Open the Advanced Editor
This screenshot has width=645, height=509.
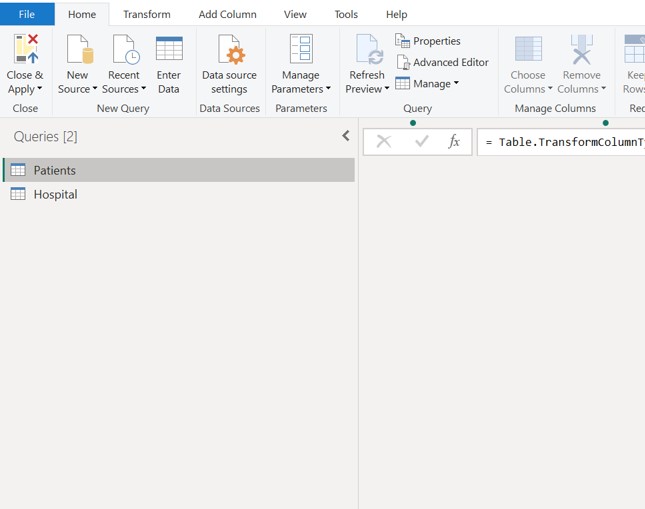[442, 62]
